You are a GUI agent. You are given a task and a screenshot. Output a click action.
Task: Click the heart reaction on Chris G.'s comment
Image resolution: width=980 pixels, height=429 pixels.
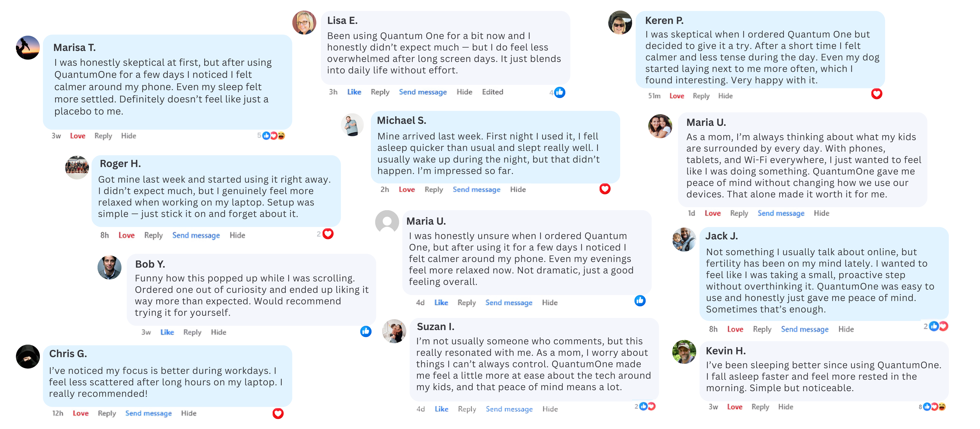coord(278,413)
